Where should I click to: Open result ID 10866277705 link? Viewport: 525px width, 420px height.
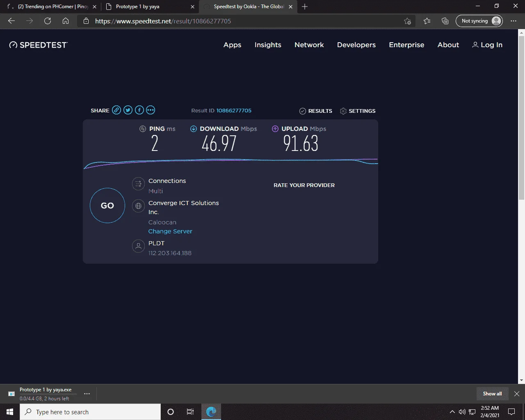coord(234,110)
